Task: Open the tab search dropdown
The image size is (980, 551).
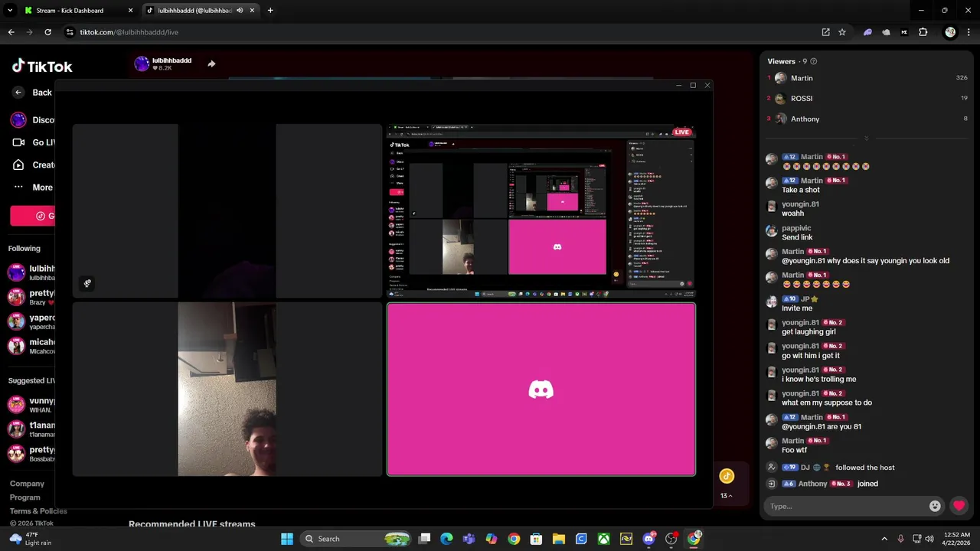Action: click(10, 11)
